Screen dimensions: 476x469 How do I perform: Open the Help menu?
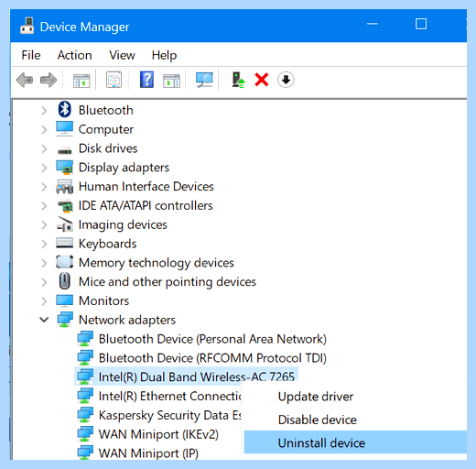coord(164,55)
